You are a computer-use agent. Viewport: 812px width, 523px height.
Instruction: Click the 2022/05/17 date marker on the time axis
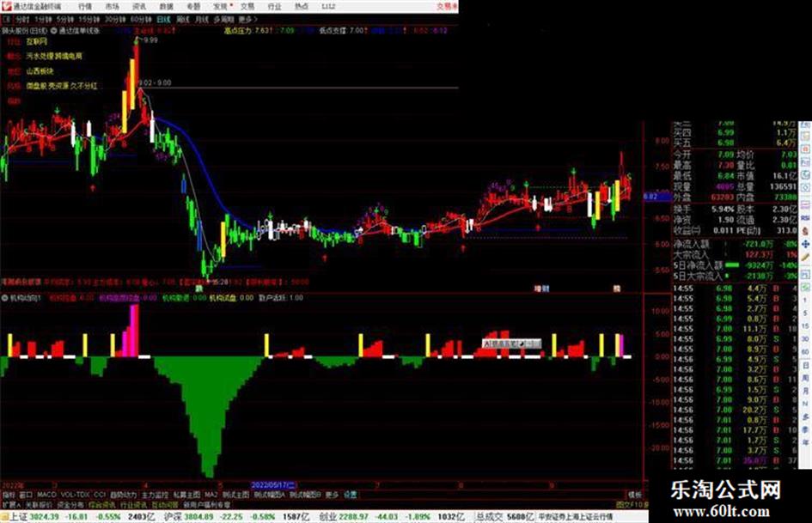[x=274, y=485]
